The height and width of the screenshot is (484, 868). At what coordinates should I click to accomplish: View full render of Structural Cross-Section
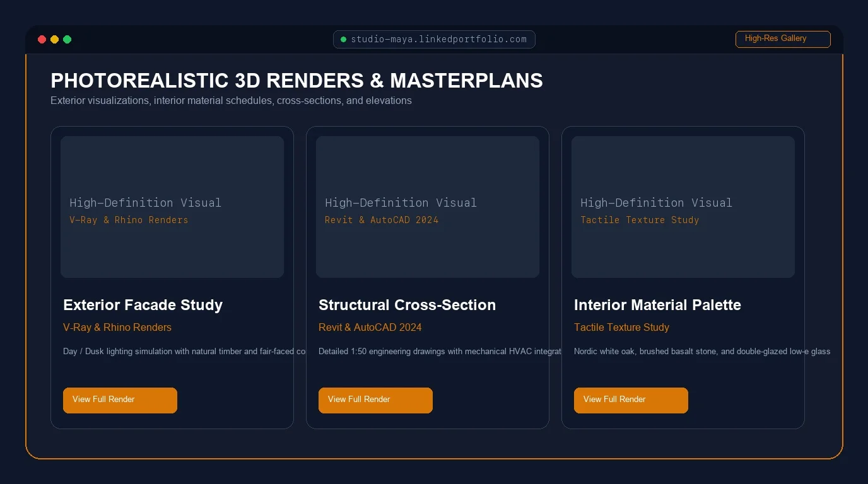point(375,400)
